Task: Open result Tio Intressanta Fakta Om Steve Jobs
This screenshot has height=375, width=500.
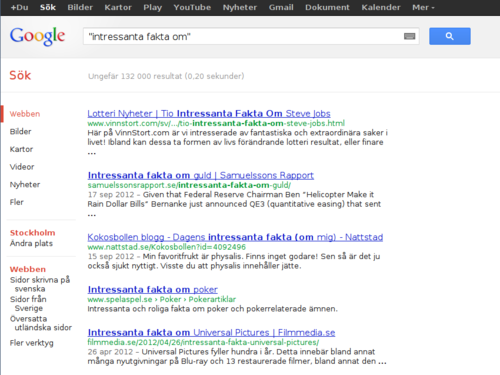Action: (x=209, y=114)
